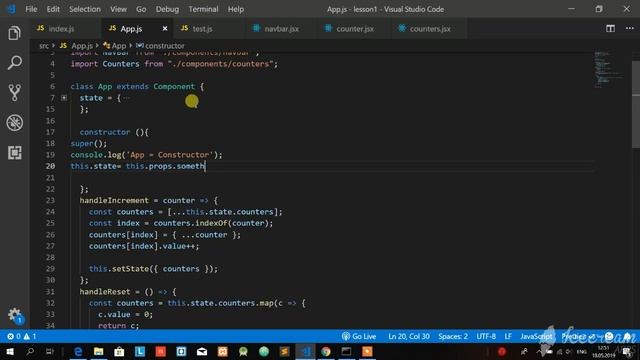Click the constructor breadcrumb segment
This screenshot has width=640, height=360.
tap(160, 46)
